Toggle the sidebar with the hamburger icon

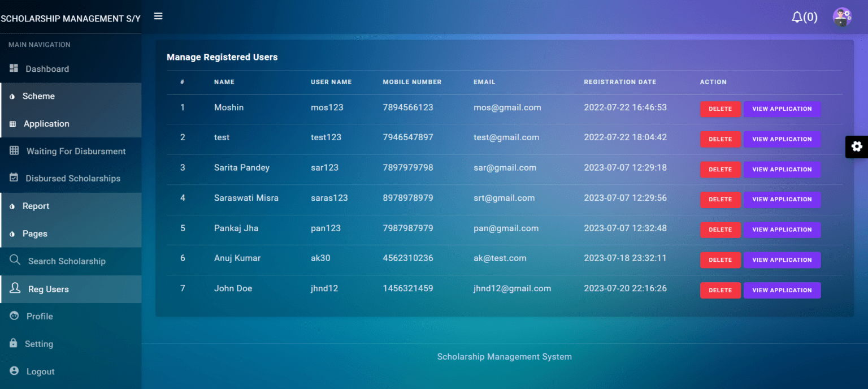click(x=158, y=16)
